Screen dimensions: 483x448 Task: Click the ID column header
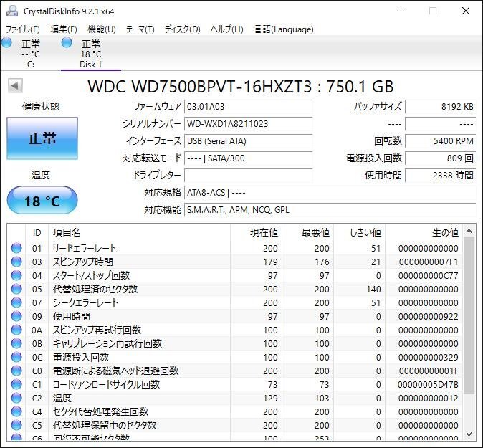click(37, 233)
